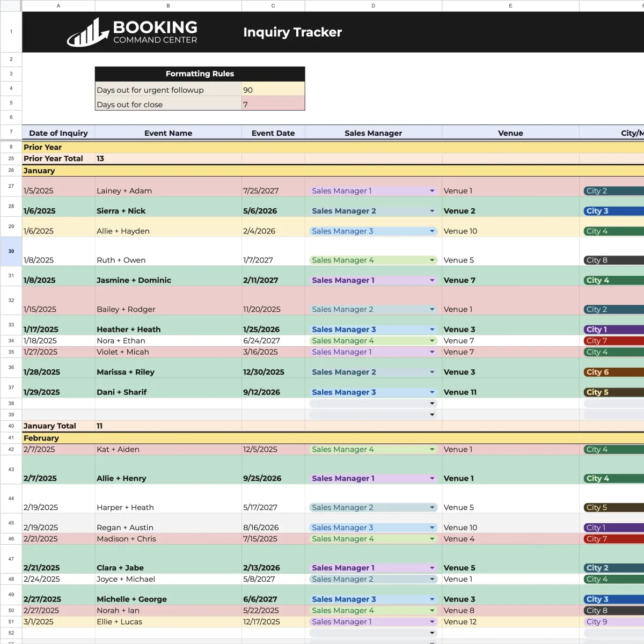Edit the urgent followup days value of 90
Viewport: 644px width, 644px height.
pyautogui.click(x=273, y=90)
